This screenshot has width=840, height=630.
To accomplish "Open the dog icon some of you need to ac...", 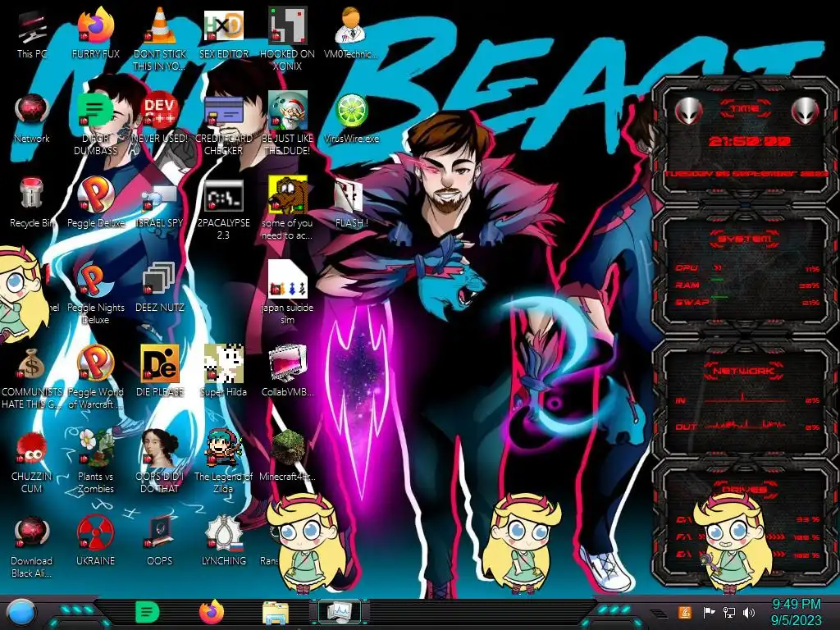I will (288, 209).
